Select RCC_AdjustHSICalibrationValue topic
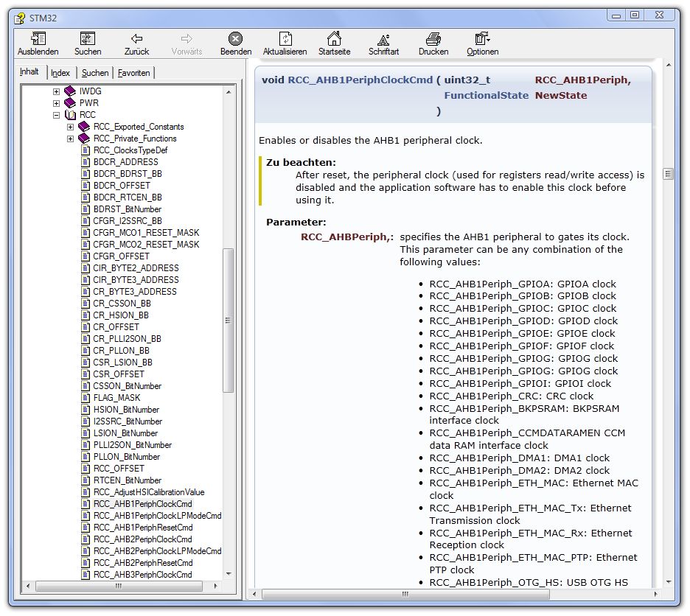The height and width of the screenshot is (616, 690). [x=149, y=492]
